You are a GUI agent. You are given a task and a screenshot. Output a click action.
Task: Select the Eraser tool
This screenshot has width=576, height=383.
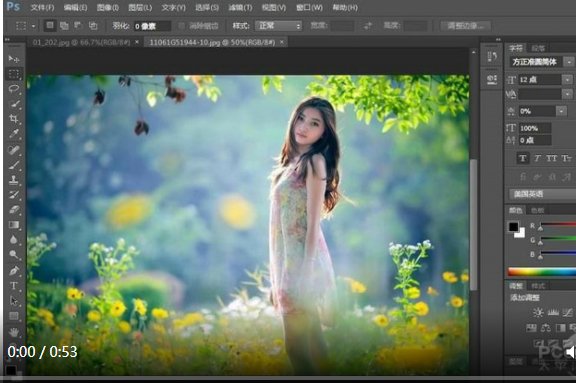click(14, 210)
